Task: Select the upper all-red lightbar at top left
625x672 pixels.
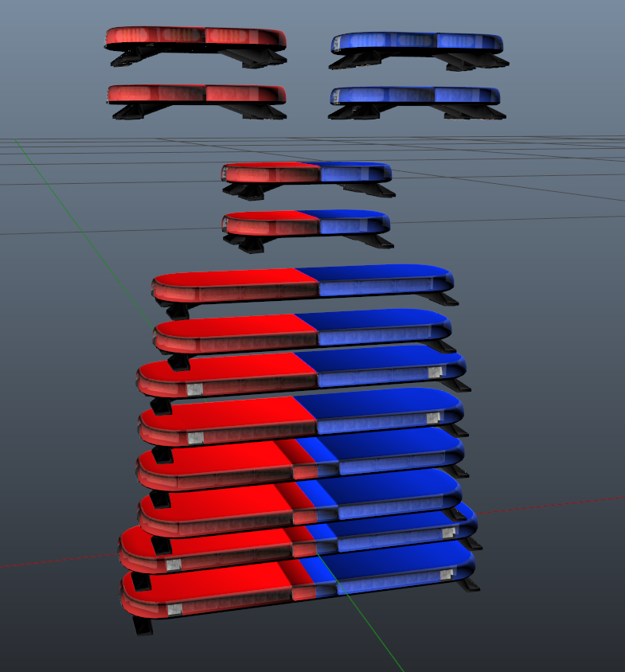Action: 195,37
